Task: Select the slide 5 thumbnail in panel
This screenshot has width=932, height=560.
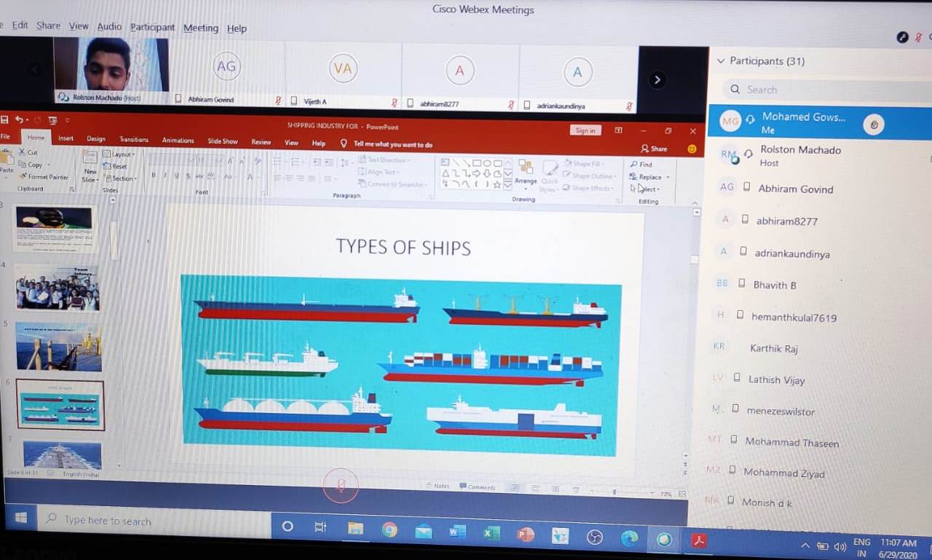Action: tap(58, 347)
